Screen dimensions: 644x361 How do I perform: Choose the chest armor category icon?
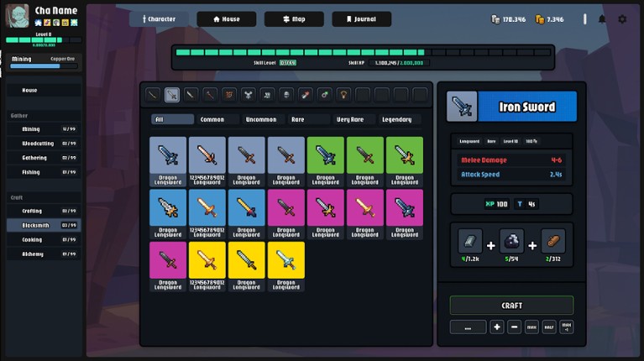pos(249,95)
